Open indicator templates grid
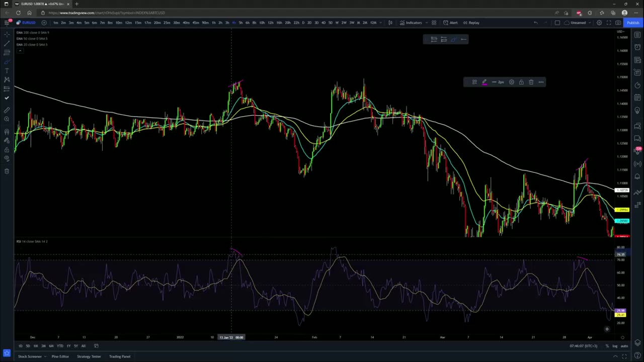Screen dimensions: 644x362 coord(434,23)
